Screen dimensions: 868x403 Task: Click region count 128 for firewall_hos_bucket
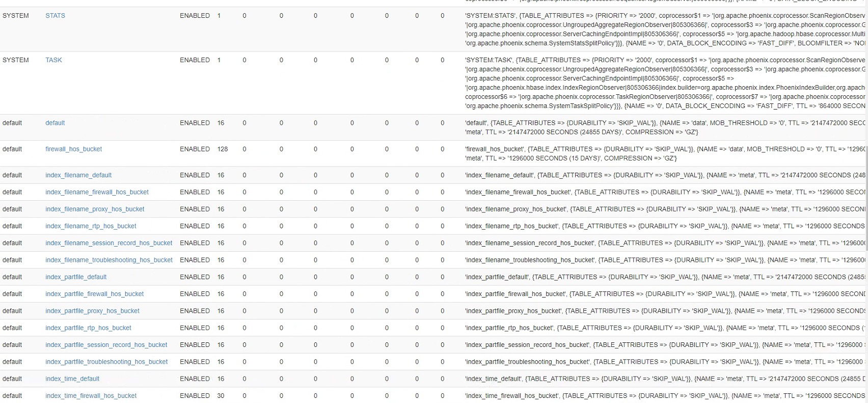223,149
